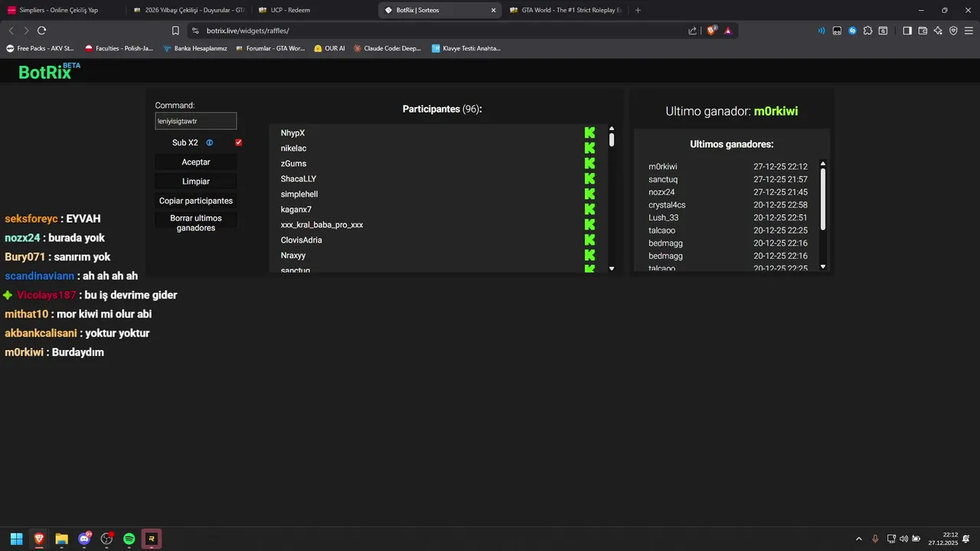980x551 pixels.
Task: Click chat username seksforeyc
Action: (31, 219)
